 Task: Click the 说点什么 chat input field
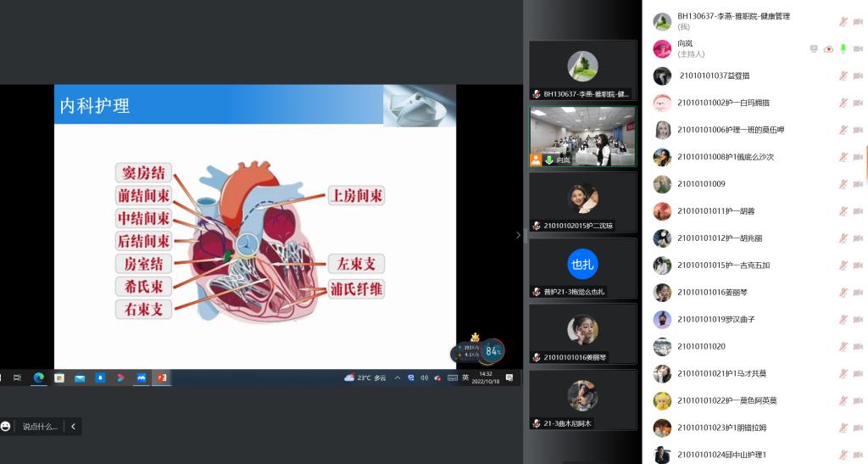point(40,427)
